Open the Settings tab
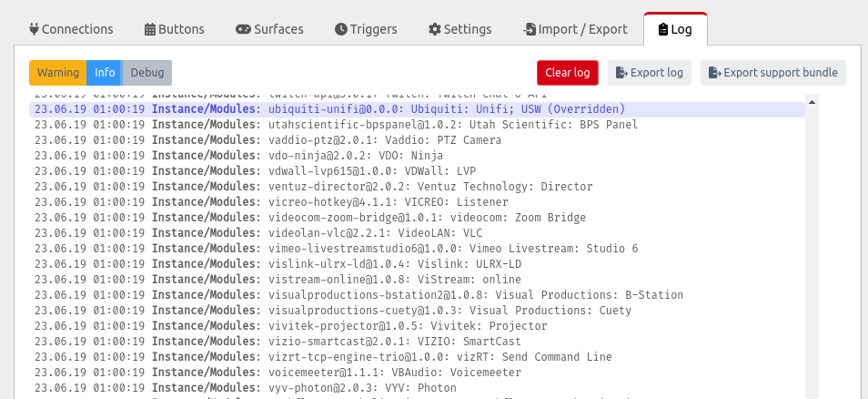 pyautogui.click(x=460, y=29)
